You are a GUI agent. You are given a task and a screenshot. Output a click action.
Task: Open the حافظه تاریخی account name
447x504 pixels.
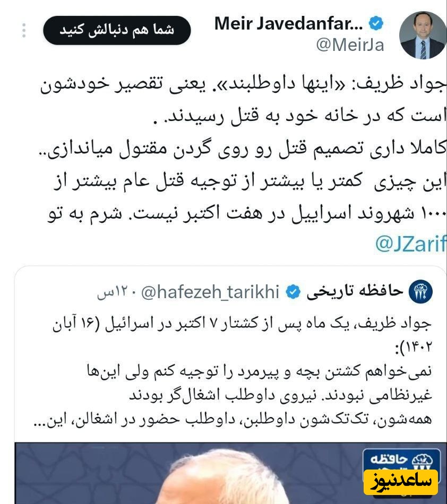point(355,291)
